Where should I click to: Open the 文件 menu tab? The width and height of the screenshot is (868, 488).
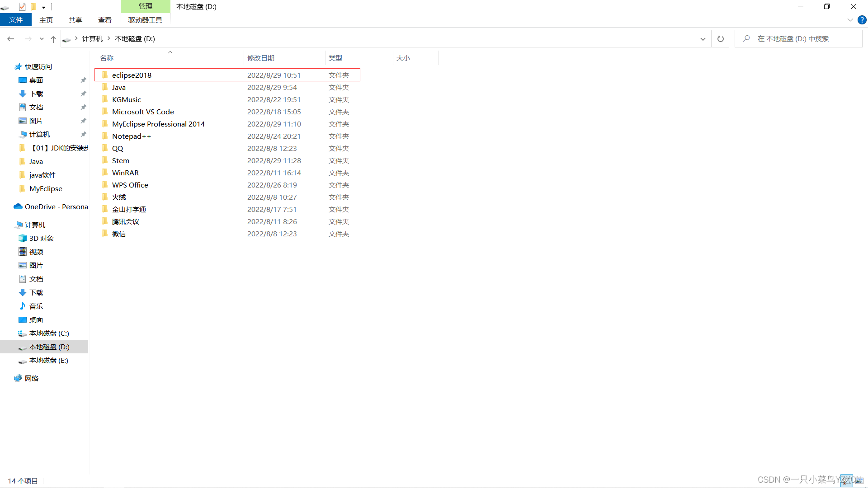pyautogui.click(x=16, y=20)
